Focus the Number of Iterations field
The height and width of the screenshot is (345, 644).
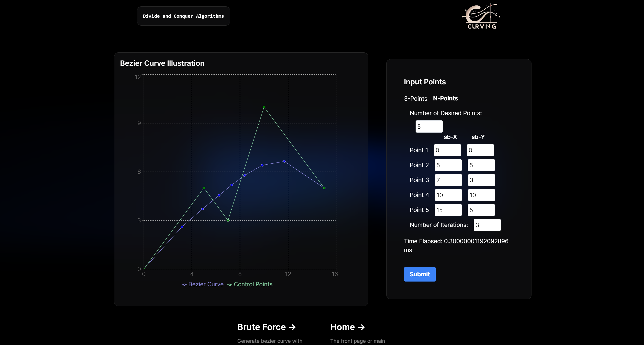pyautogui.click(x=487, y=225)
